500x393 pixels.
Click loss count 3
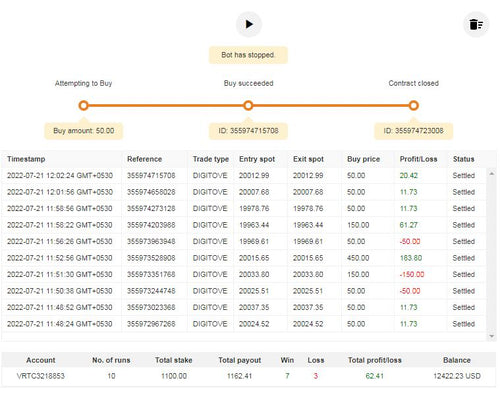tap(316, 376)
